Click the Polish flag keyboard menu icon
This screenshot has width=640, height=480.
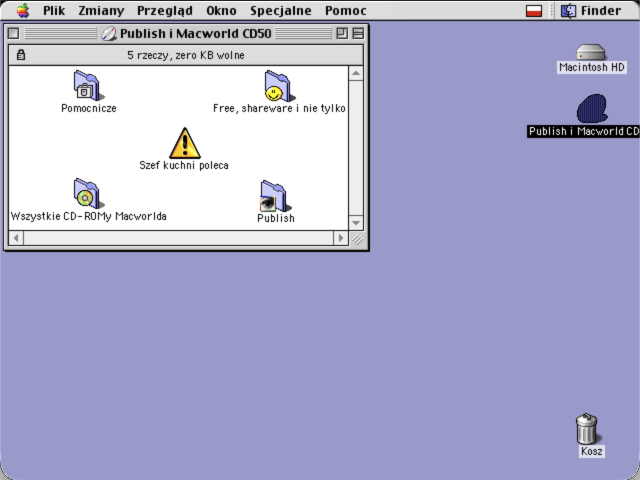click(x=534, y=11)
